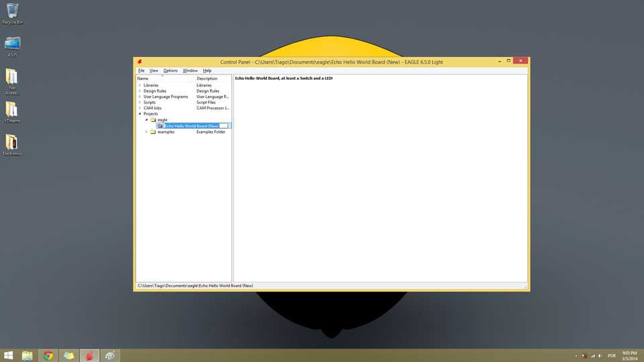The image size is (644, 362).
Task: Expand the Libraries tree node
Action: (x=140, y=85)
